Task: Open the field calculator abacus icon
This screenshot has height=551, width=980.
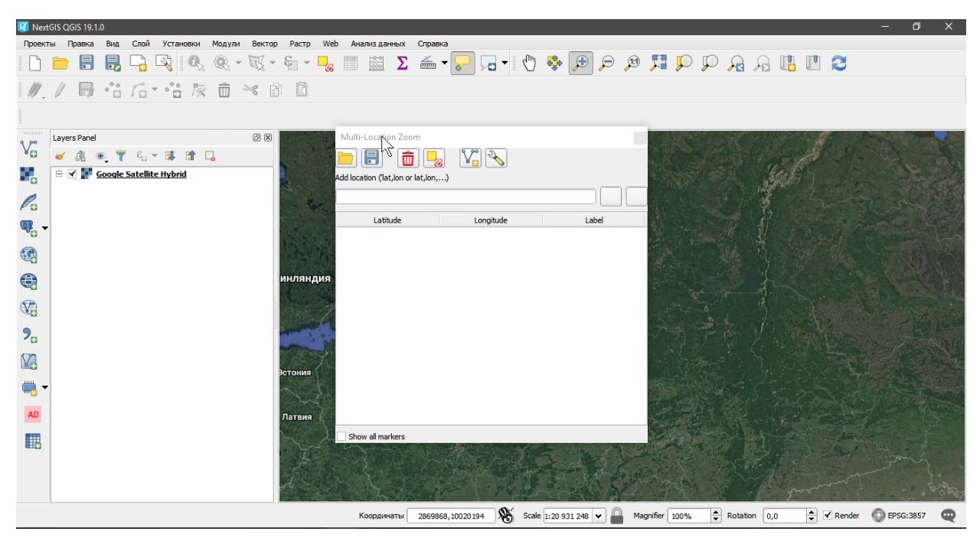Action: tap(376, 64)
